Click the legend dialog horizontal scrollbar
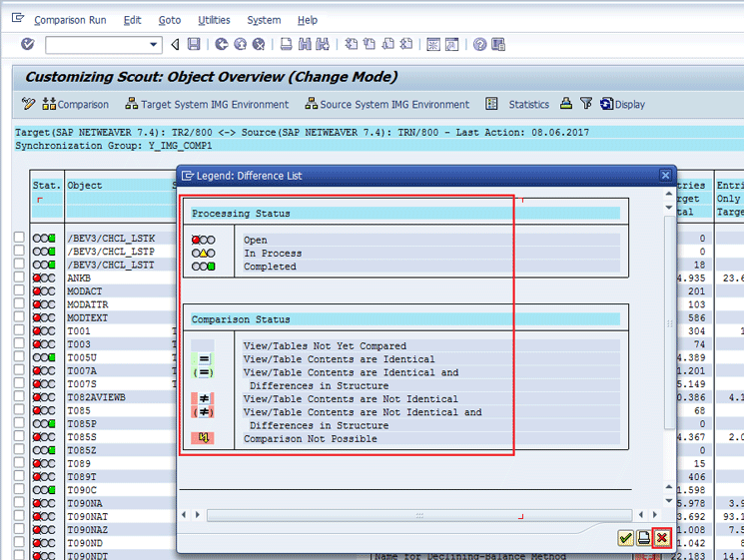This screenshot has width=744, height=560. [x=419, y=515]
